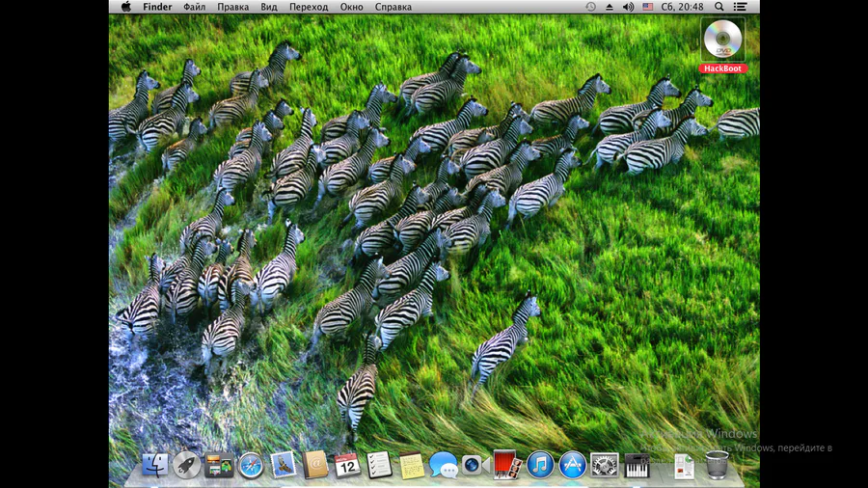The height and width of the screenshot is (488, 868).
Task: Click the clock showing Сб, 20:48
Action: [x=682, y=7]
